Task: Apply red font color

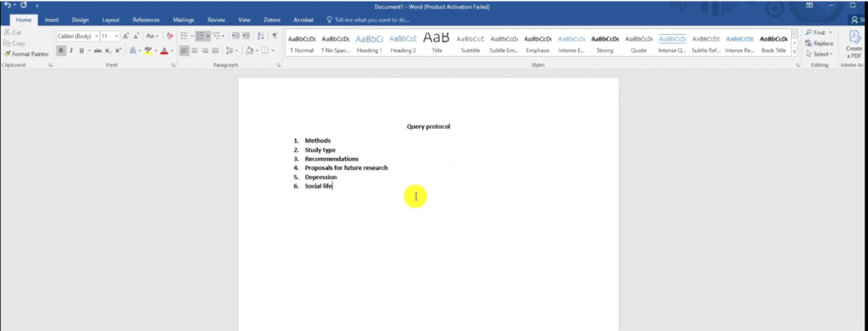Action: 164,50
